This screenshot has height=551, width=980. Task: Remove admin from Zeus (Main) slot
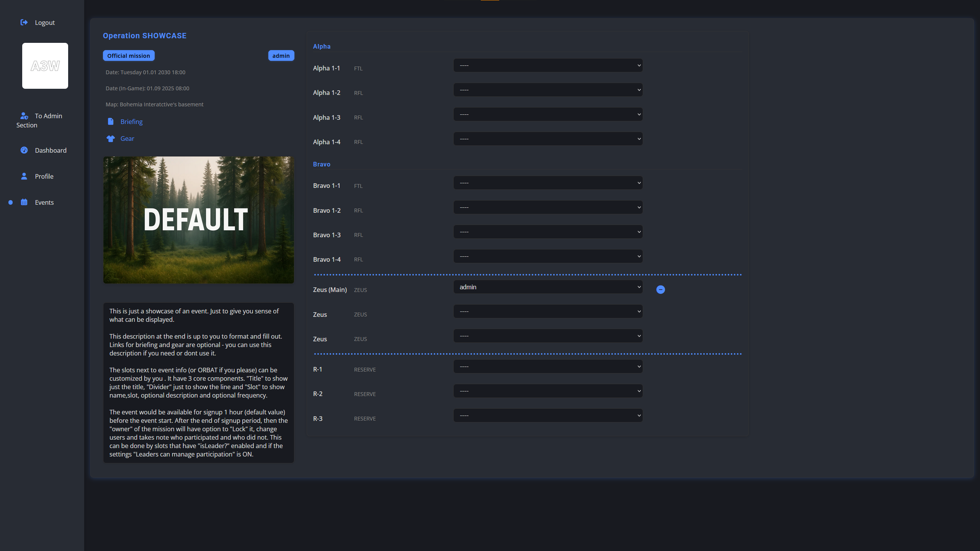(660, 290)
